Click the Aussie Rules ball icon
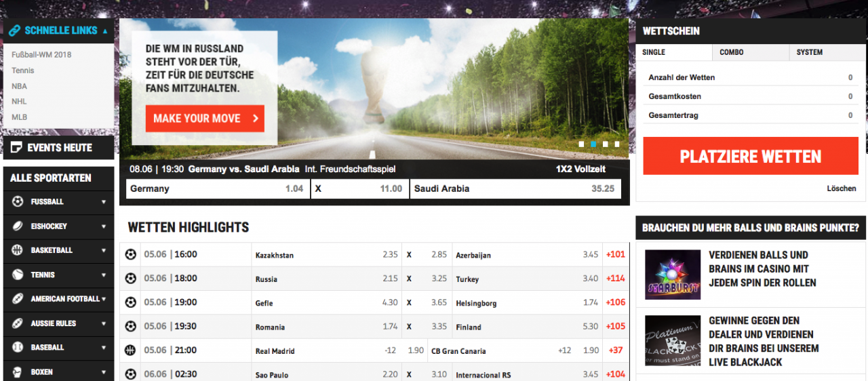 coord(18,323)
